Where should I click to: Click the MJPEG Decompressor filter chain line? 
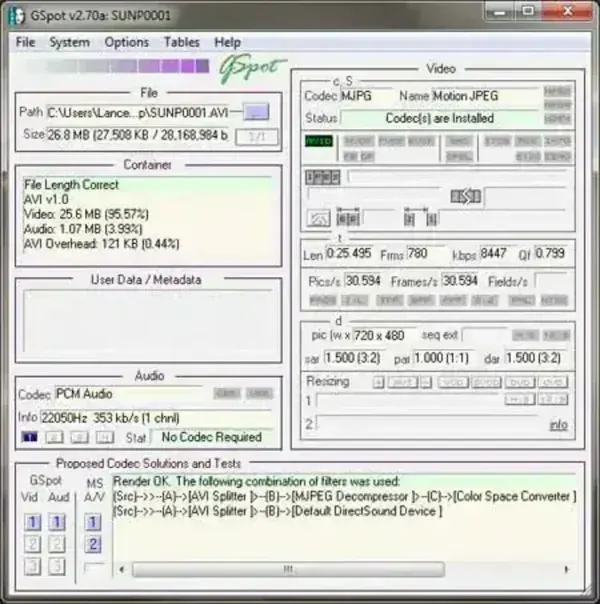point(345,497)
